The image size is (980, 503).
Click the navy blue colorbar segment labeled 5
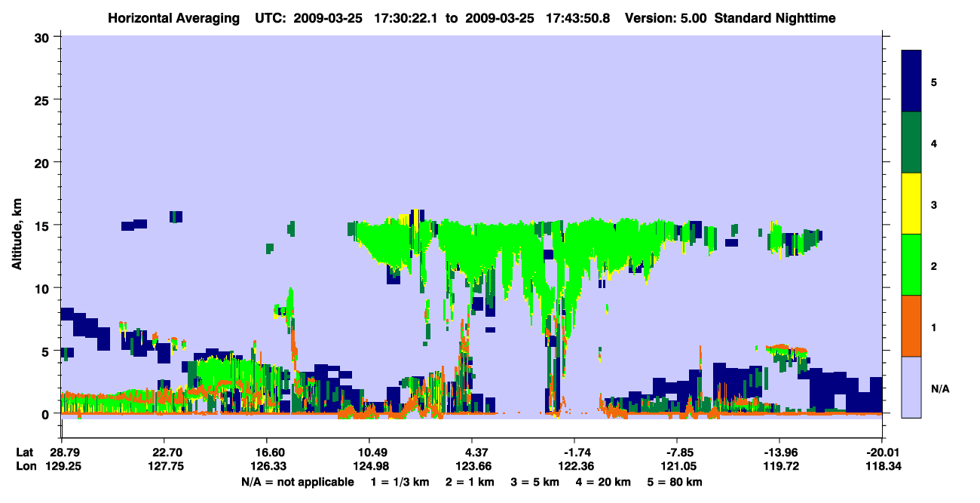[911, 81]
